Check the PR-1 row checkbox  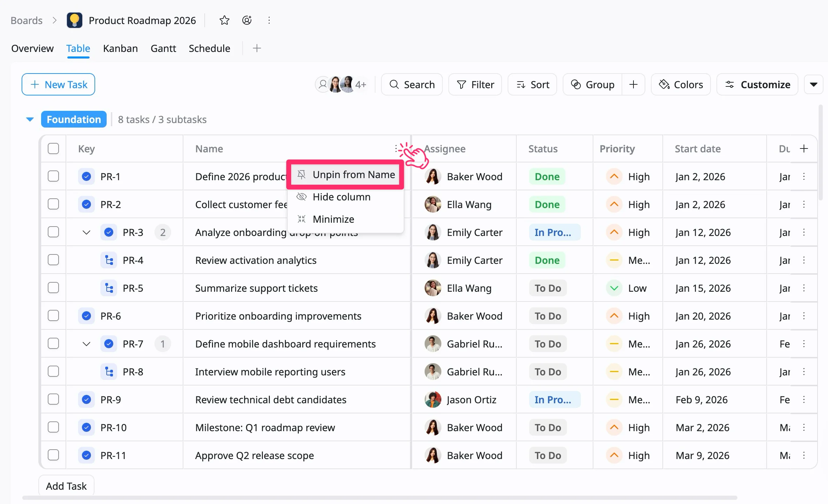pos(53,176)
